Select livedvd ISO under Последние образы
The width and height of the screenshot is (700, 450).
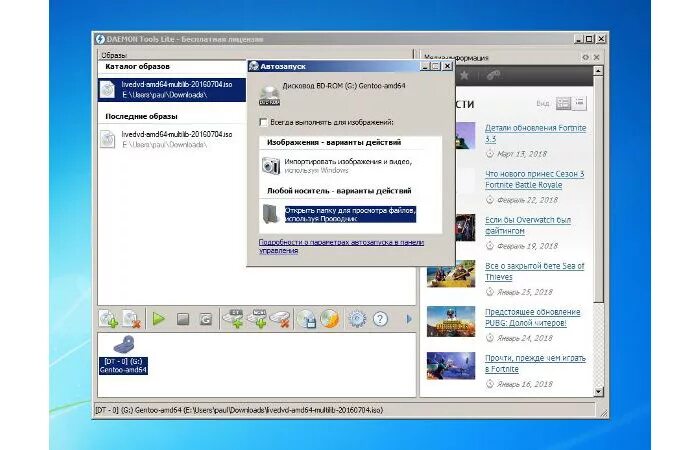pos(172,139)
